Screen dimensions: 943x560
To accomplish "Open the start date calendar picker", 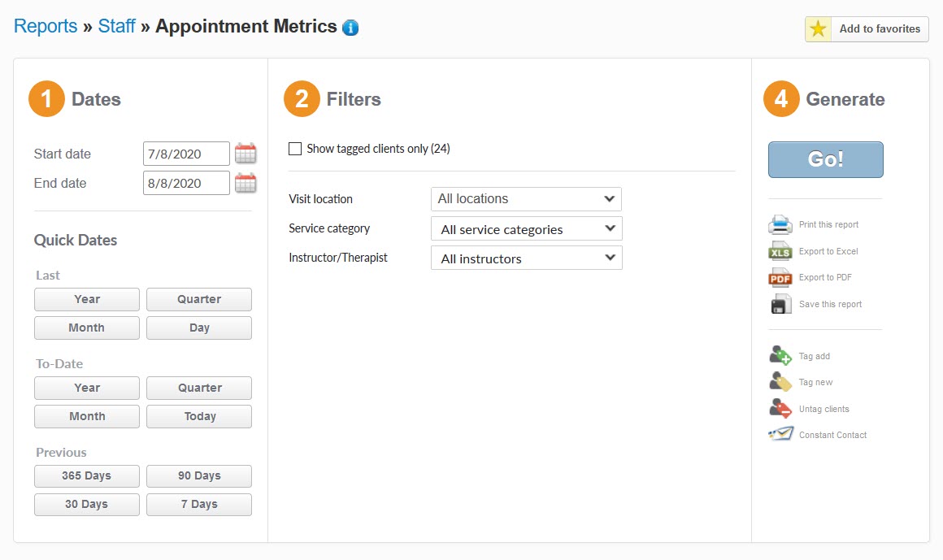I will click(246, 153).
